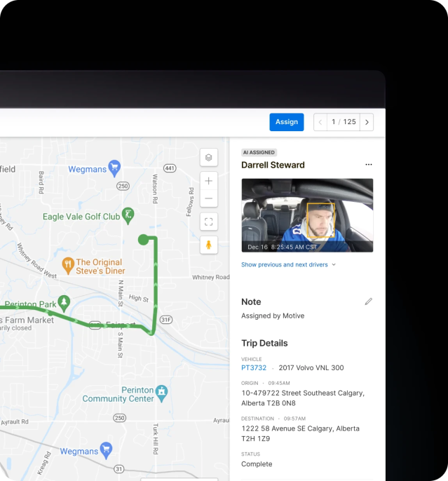Open the three-dot menu beside Darrell Steward
Screen dimensions: 448x481
click(x=369, y=165)
